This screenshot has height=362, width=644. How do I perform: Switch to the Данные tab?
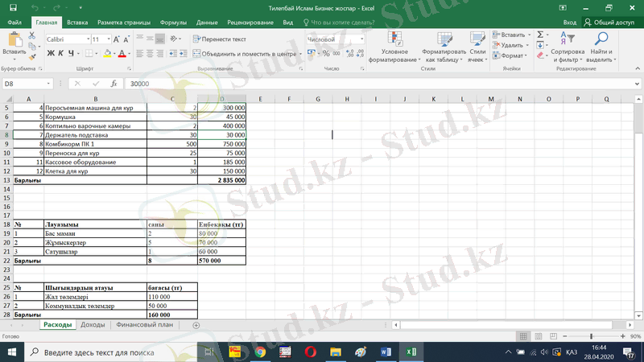point(207,23)
